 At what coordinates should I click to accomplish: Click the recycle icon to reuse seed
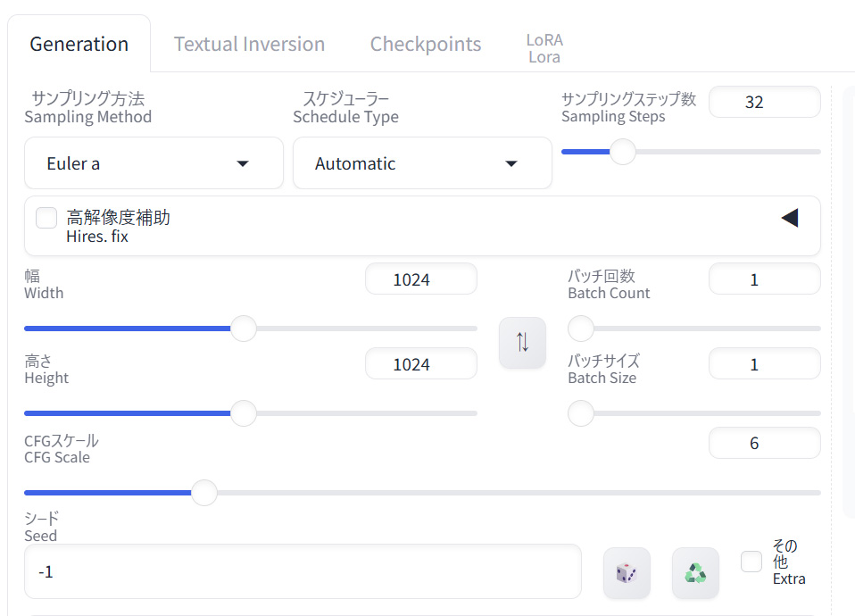tap(695, 572)
